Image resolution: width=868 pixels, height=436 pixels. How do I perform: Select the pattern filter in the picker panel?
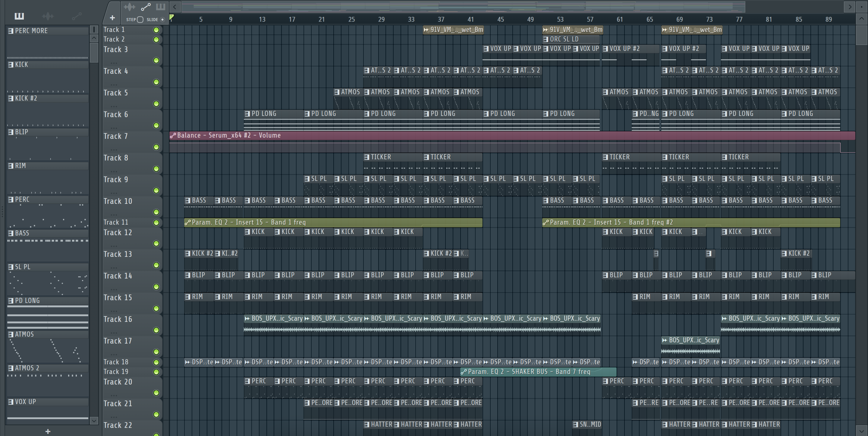[19, 16]
